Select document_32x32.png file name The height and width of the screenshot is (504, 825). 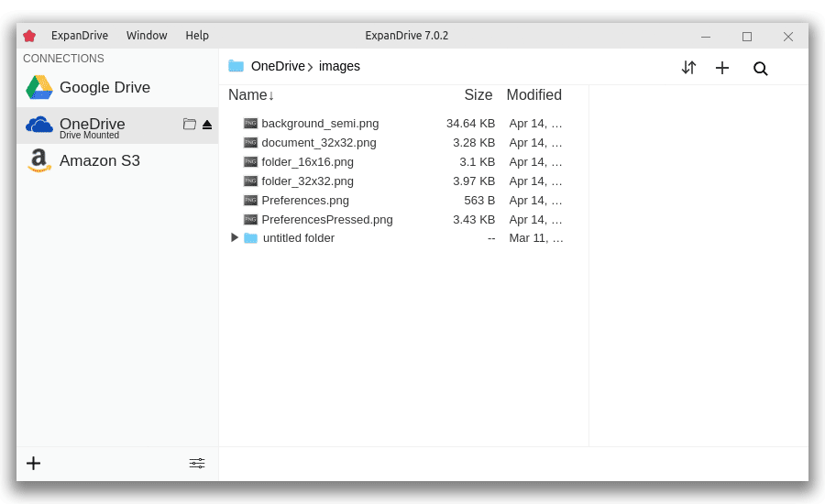pos(319,143)
